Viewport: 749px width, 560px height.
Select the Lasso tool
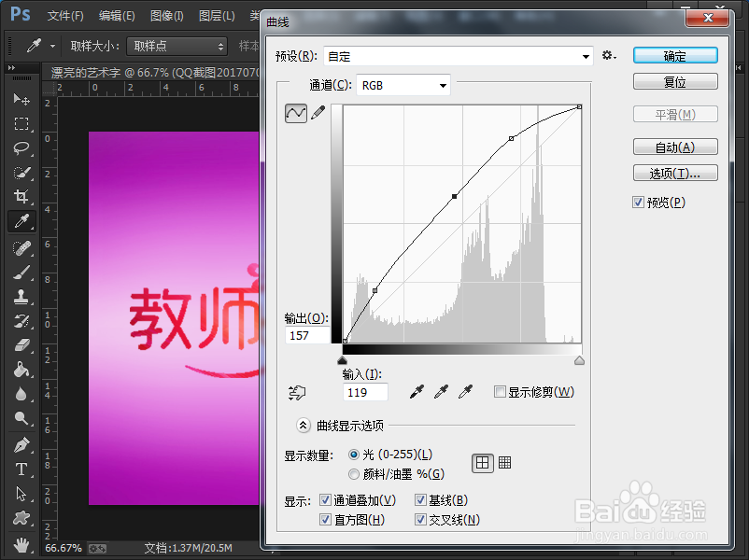pyautogui.click(x=21, y=147)
